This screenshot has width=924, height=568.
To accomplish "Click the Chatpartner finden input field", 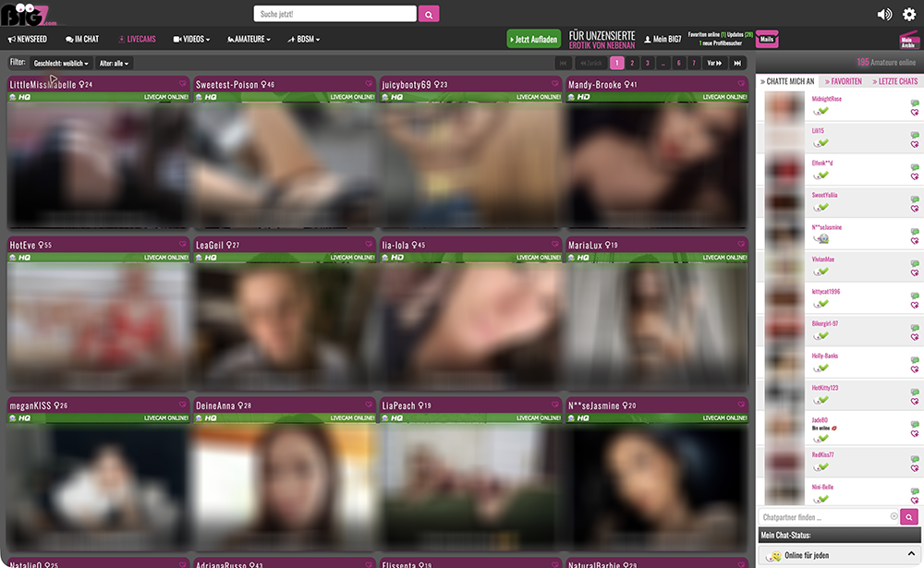I will click(x=829, y=516).
